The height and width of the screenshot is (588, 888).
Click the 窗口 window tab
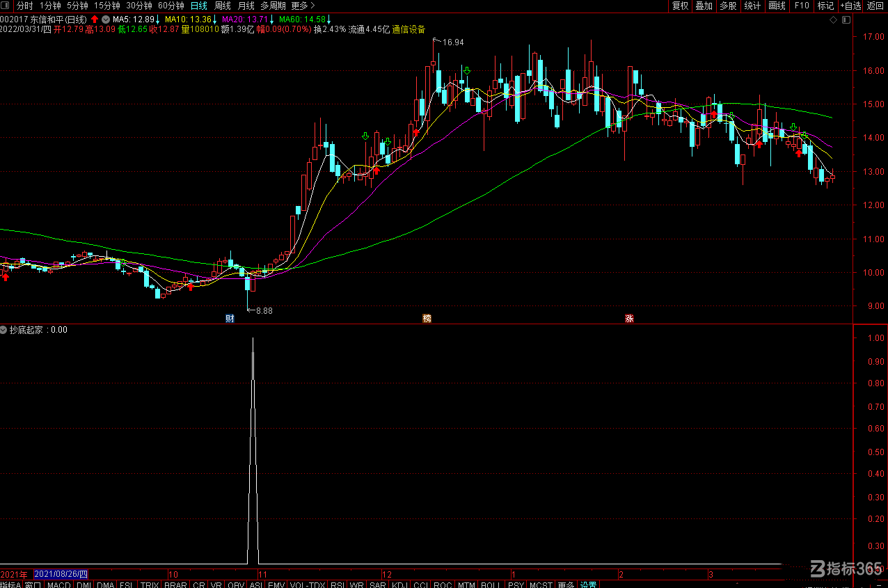click(x=33, y=585)
